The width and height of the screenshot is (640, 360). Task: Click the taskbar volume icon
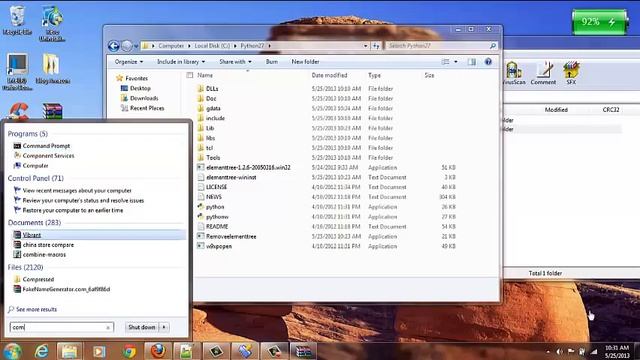(559, 351)
